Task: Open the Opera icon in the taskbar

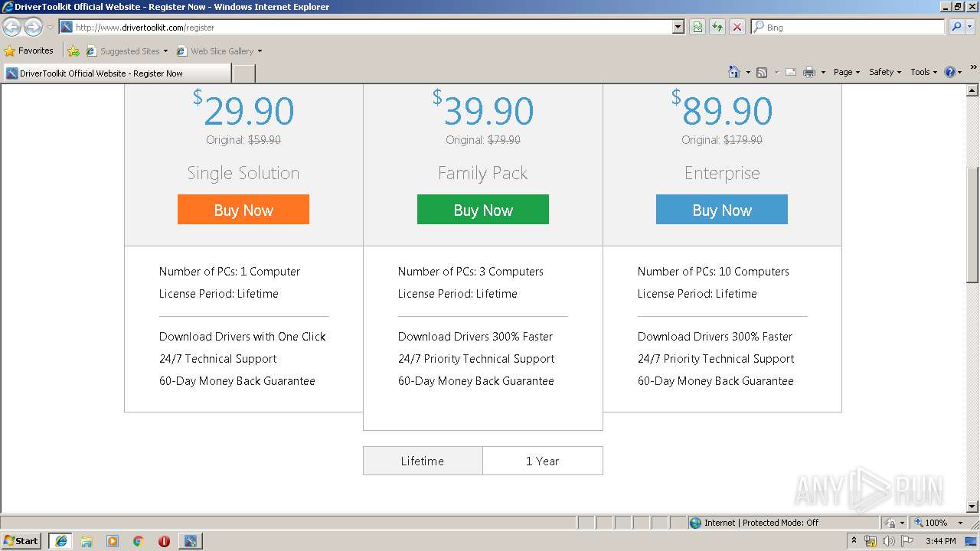Action: click(164, 541)
